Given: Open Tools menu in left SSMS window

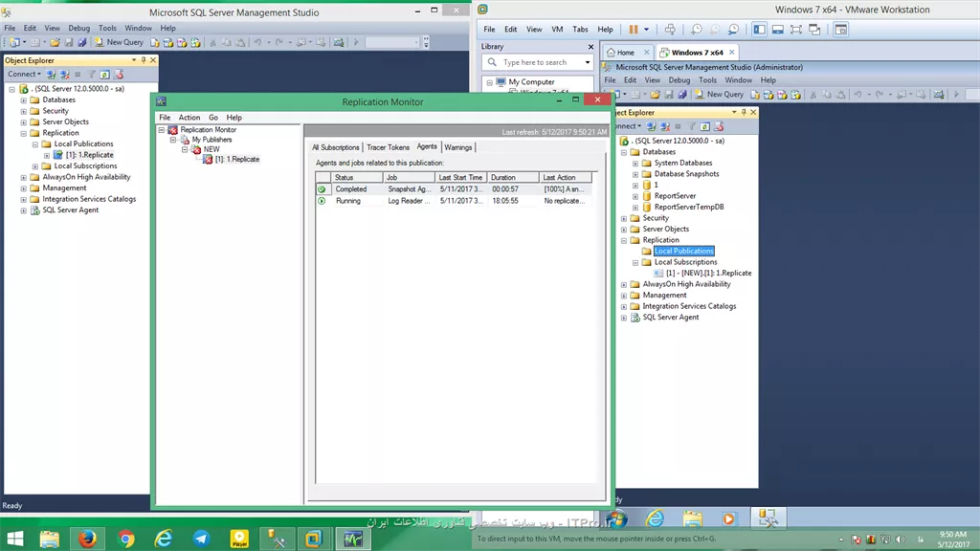Looking at the screenshot, I should [x=107, y=28].
